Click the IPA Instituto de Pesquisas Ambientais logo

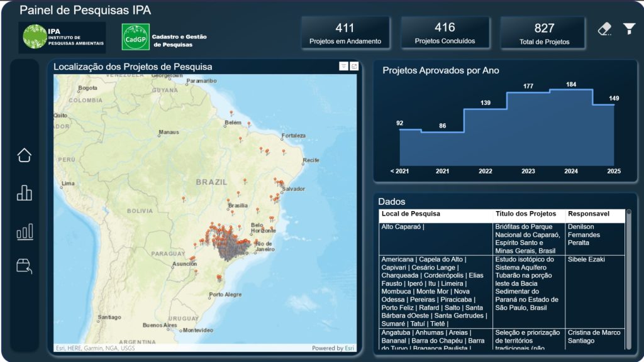pos(62,37)
